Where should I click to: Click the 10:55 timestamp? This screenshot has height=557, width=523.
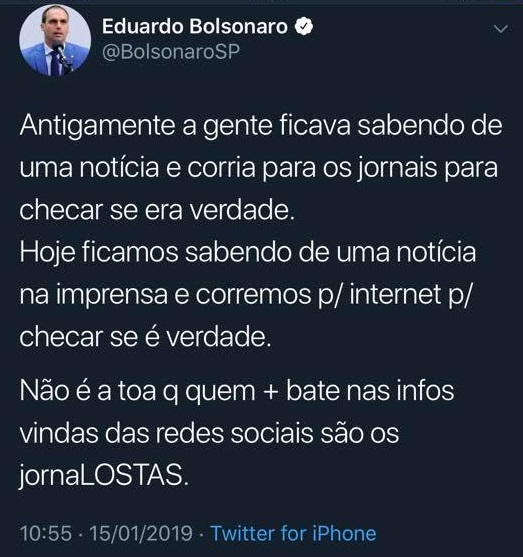pos(46,533)
